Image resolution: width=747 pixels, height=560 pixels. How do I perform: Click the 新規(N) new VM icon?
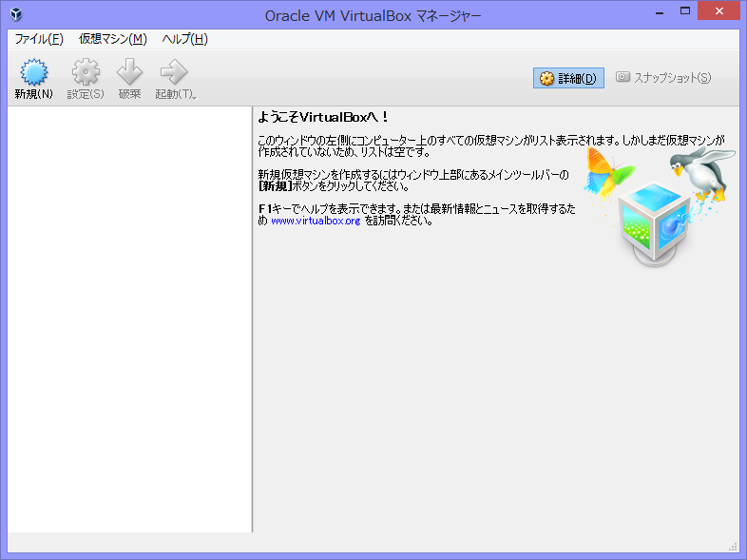pos(34,72)
